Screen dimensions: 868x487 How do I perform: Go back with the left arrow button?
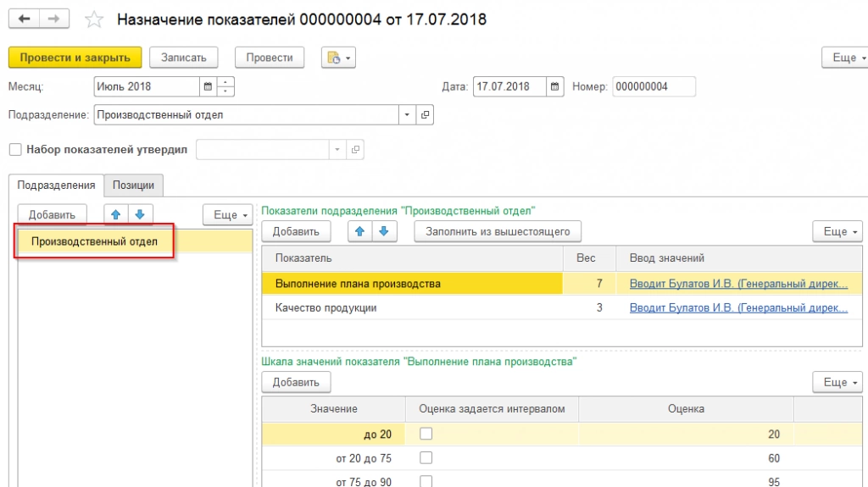click(x=24, y=19)
